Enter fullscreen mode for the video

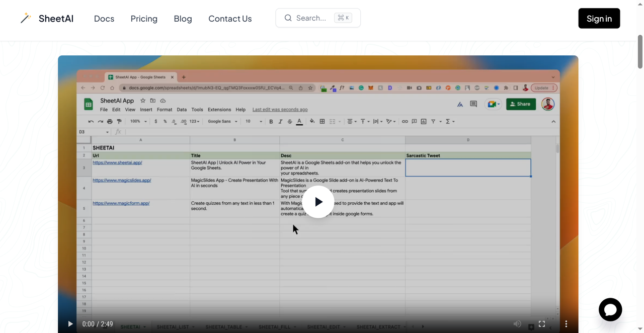(x=542, y=324)
